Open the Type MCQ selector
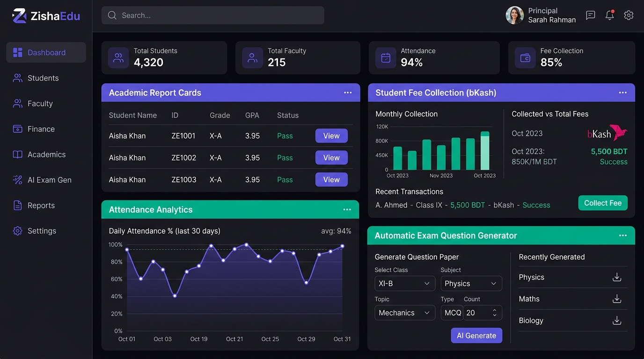 (x=452, y=313)
